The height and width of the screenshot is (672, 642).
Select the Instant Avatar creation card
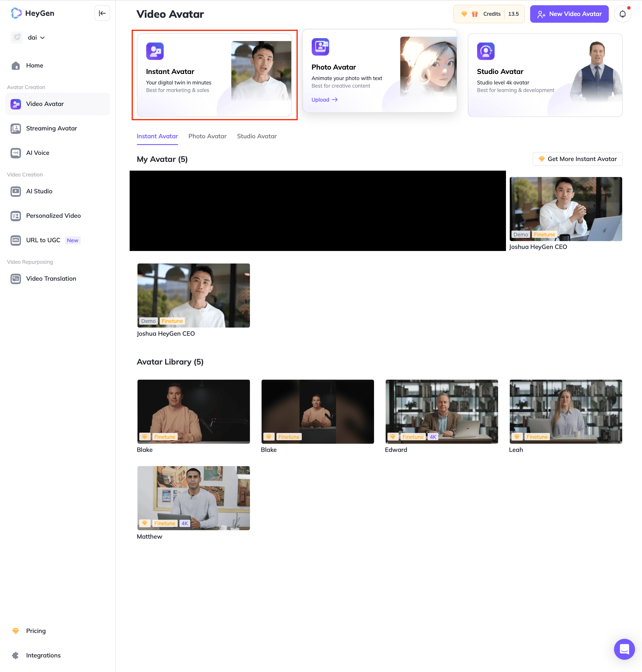214,75
